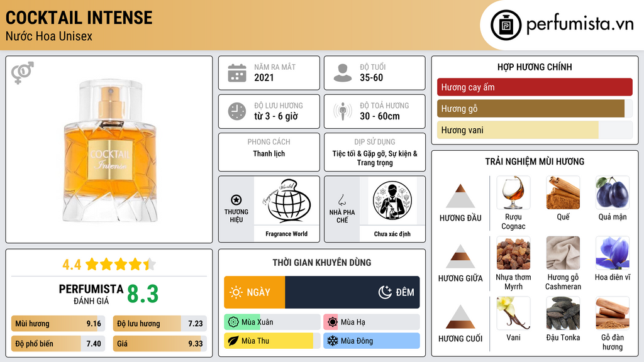
Task: Click the launch year value 2021
Action: (x=264, y=77)
